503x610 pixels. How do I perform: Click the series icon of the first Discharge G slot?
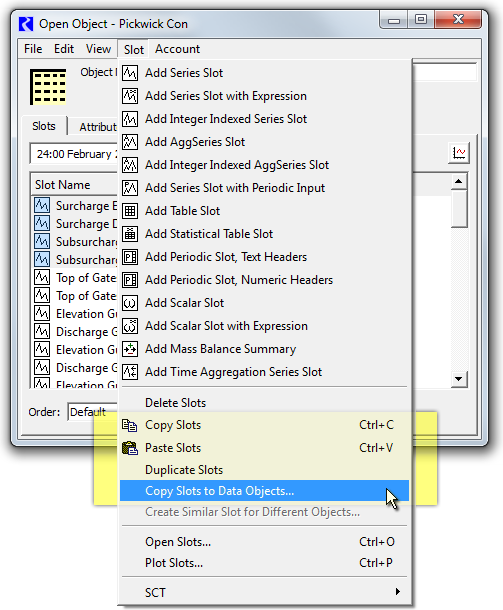tap(42, 331)
